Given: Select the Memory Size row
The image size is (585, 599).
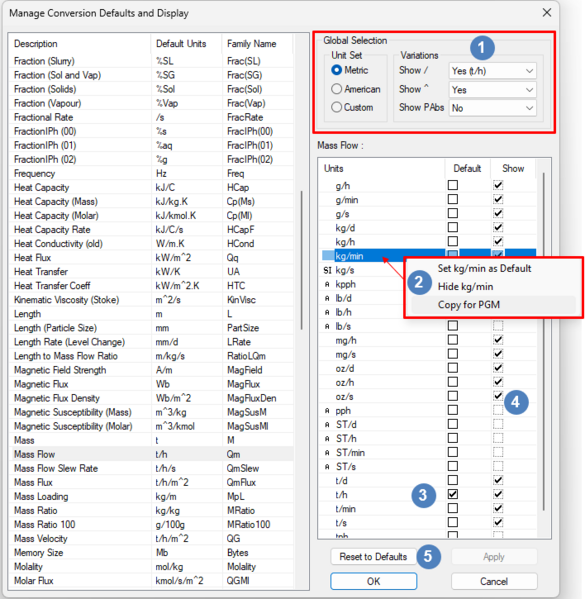Looking at the screenshot, I should click(x=152, y=552).
